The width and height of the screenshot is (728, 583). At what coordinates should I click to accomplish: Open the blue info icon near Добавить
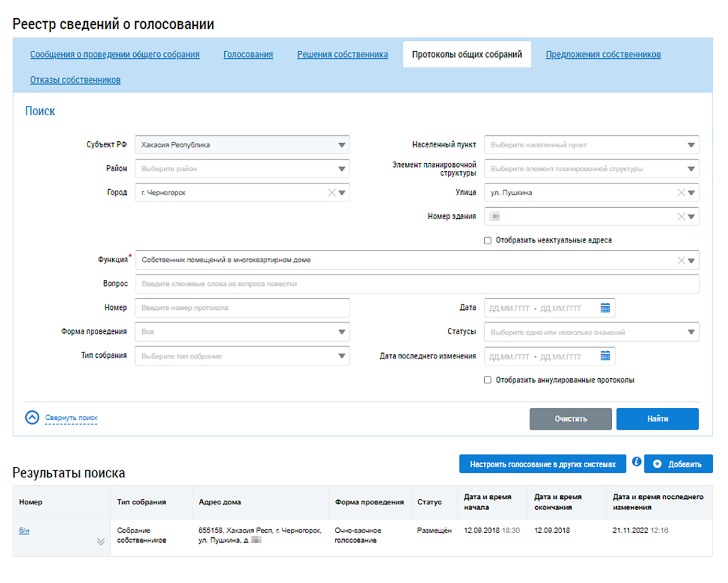[637, 461]
